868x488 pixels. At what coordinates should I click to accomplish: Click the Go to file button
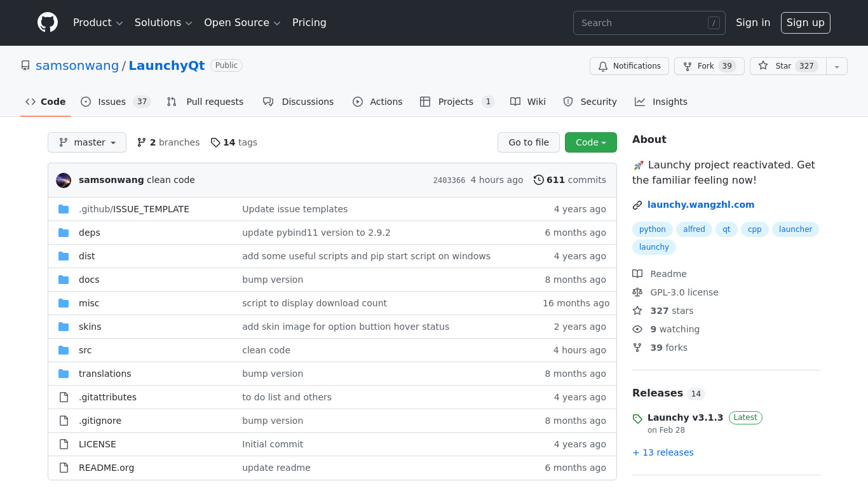(x=528, y=142)
